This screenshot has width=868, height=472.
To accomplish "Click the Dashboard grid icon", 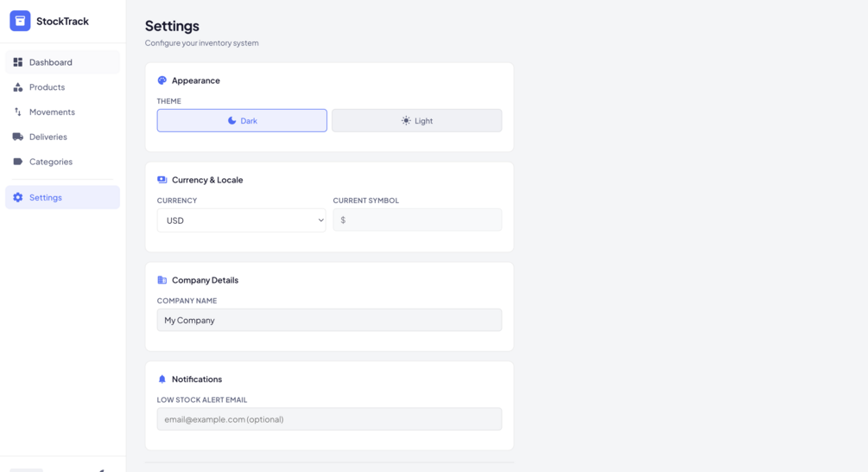I will (18, 62).
